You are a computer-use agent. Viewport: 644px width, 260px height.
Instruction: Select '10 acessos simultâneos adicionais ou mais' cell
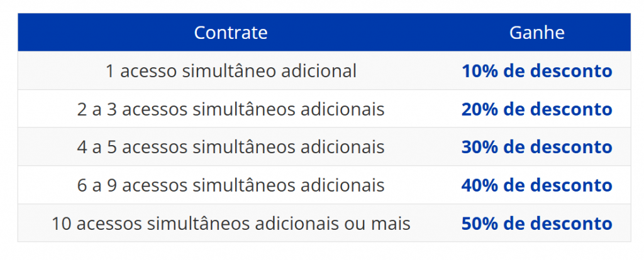pos(231,224)
